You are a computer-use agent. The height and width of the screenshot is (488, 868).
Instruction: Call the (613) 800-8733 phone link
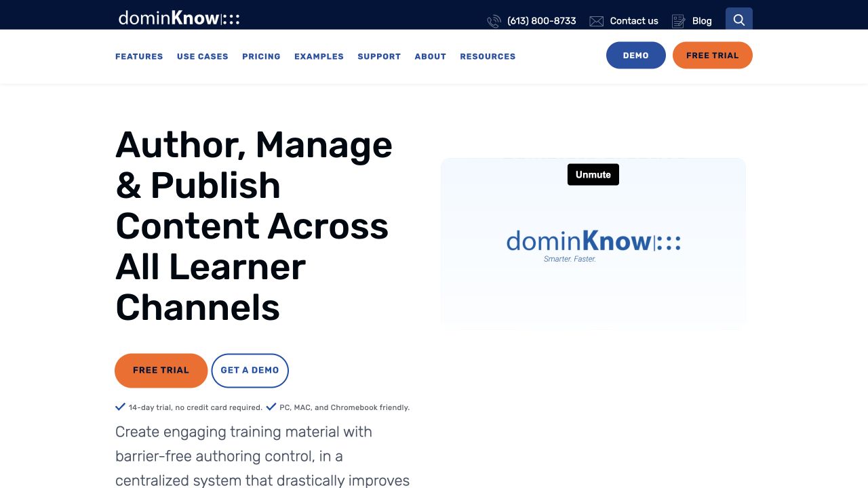pyautogui.click(x=541, y=21)
